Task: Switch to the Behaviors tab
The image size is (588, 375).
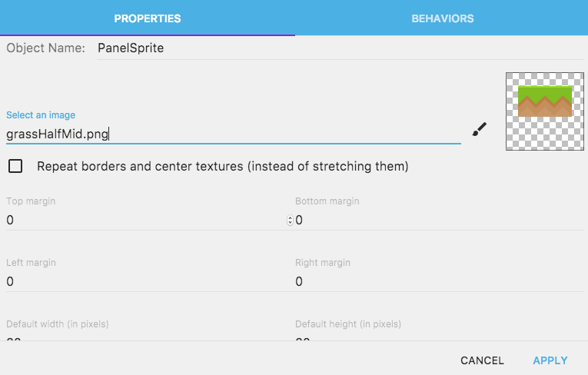Action: [442, 18]
